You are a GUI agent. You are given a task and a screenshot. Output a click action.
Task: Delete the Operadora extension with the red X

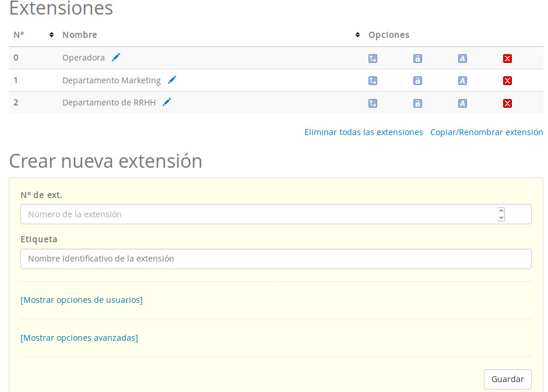[x=507, y=58]
